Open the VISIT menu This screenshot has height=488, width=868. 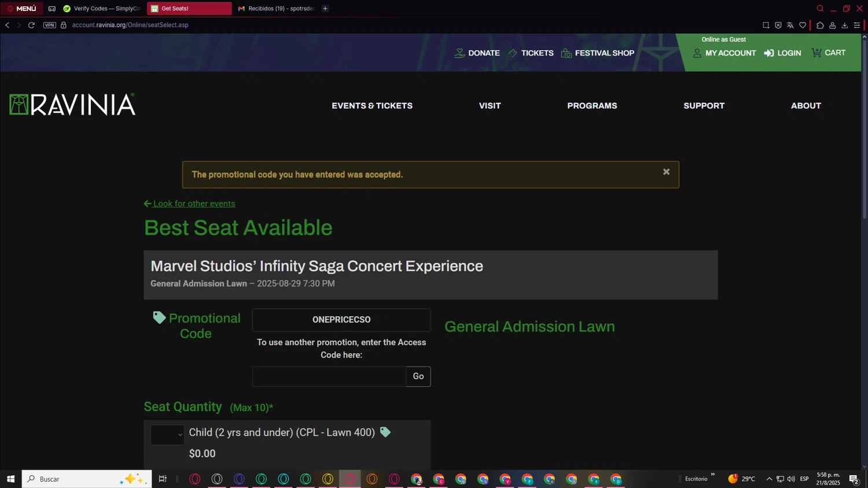[x=490, y=106]
